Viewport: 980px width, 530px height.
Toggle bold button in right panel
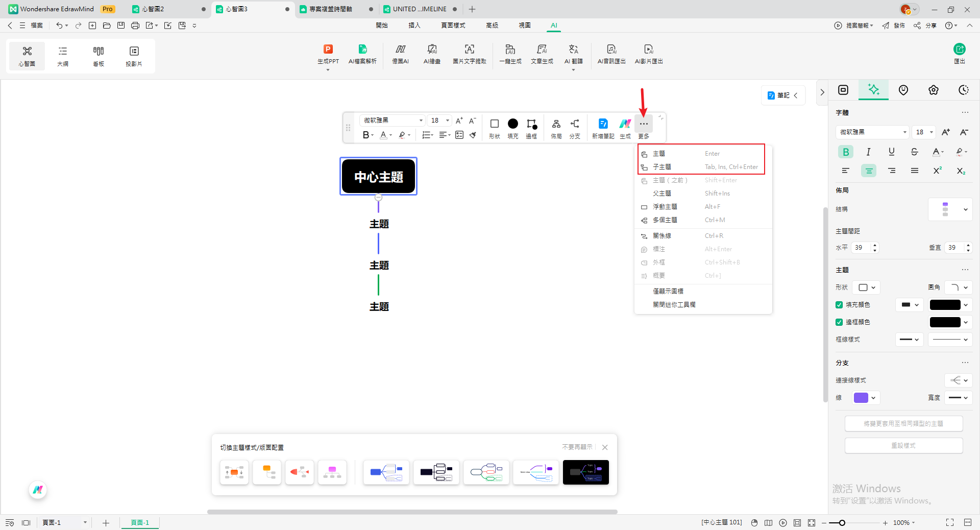[846, 152]
